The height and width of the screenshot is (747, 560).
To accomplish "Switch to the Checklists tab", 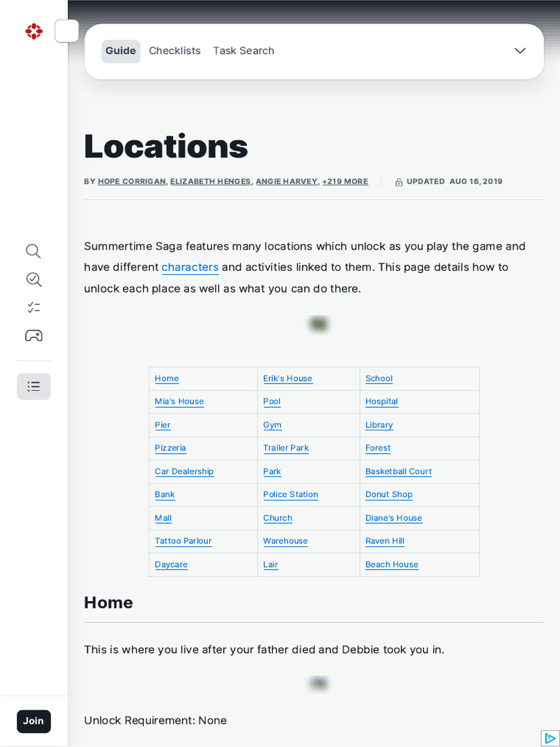I will pyautogui.click(x=174, y=51).
